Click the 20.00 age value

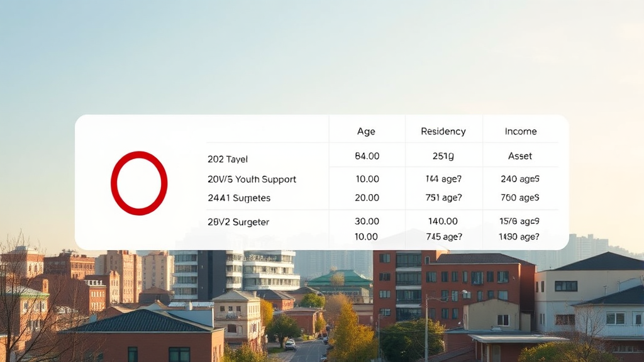point(367,197)
